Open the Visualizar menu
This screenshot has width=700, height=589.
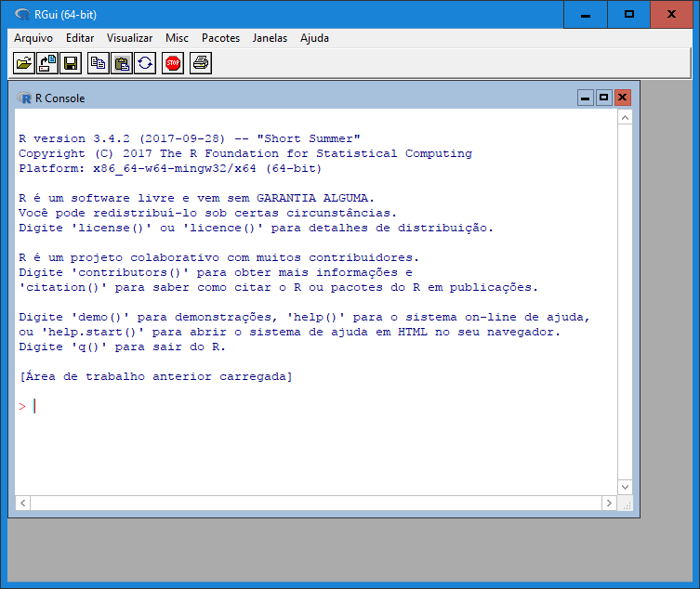click(x=129, y=38)
